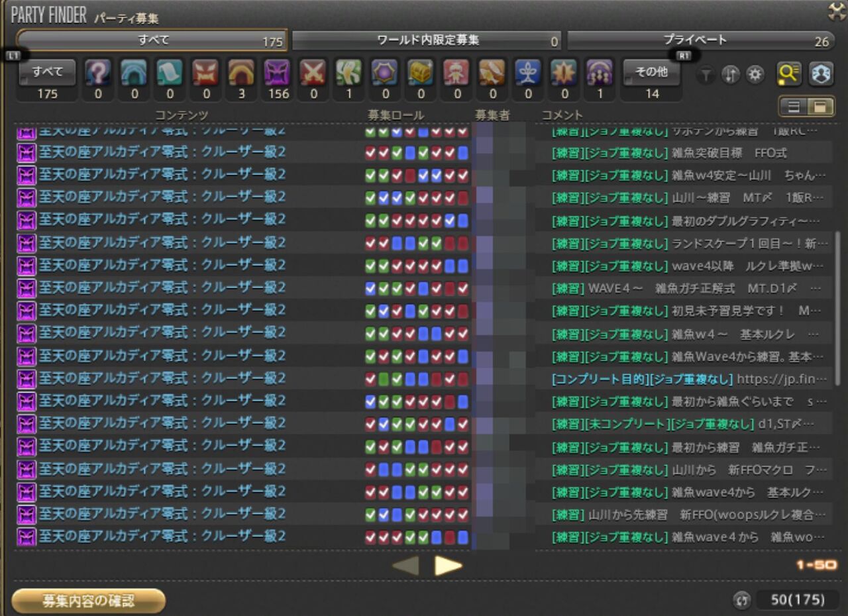The image size is (848, 616).
Task: Filter by the blue emblem category icon
Action: 527,73
